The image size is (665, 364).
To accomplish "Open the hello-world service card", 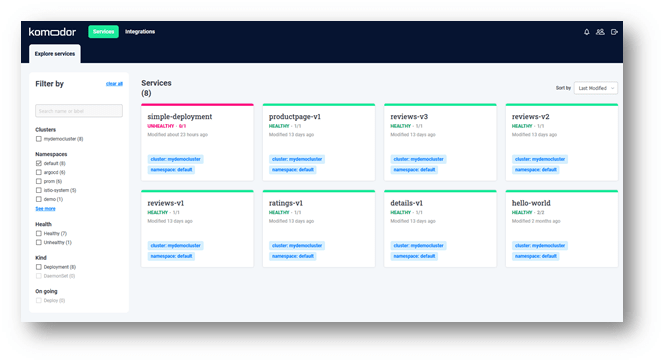I will point(562,229).
